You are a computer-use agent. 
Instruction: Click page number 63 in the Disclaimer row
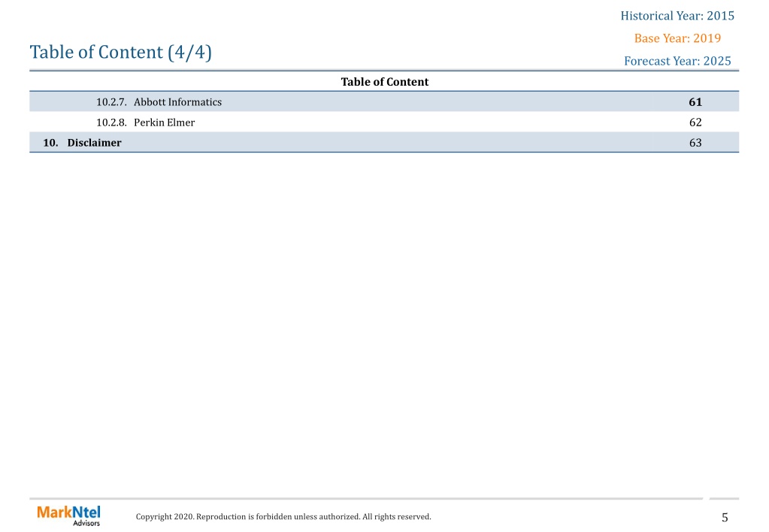click(695, 143)
